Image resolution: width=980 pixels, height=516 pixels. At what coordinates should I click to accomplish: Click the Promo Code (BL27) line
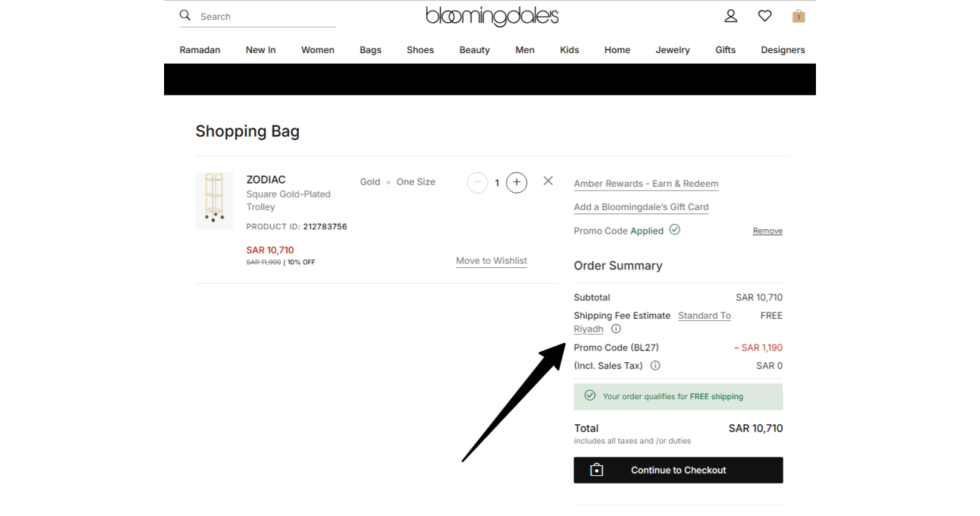tap(616, 348)
